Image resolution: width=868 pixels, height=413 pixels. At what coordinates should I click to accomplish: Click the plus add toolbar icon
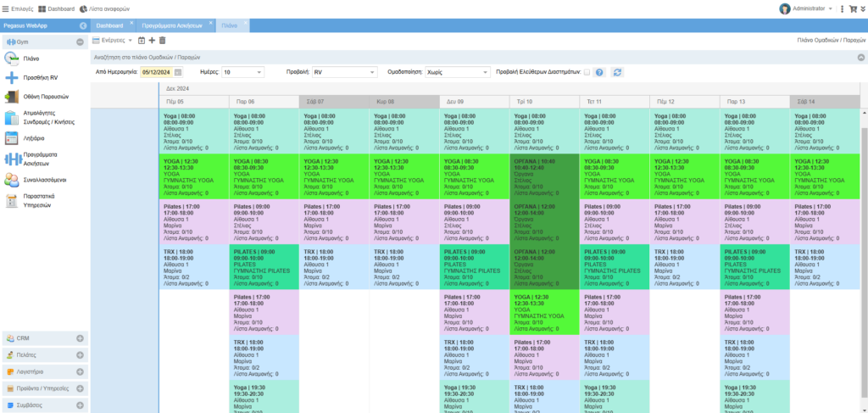(153, 41)
